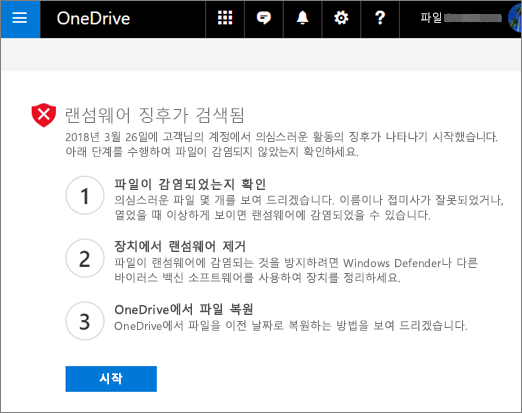The image size is (522, 413).
Task: Click the heading 랜섬웨어 징후가 검색됨
Action: pos(155,115)
